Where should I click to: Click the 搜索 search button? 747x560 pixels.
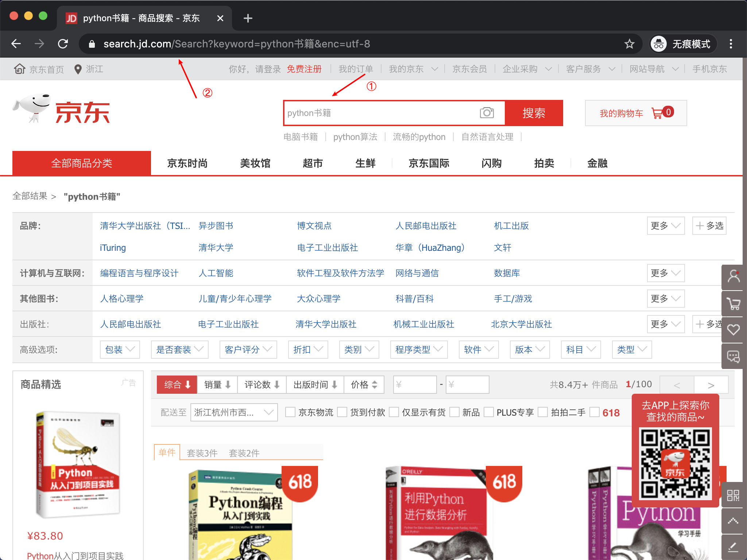click(533, 113)
